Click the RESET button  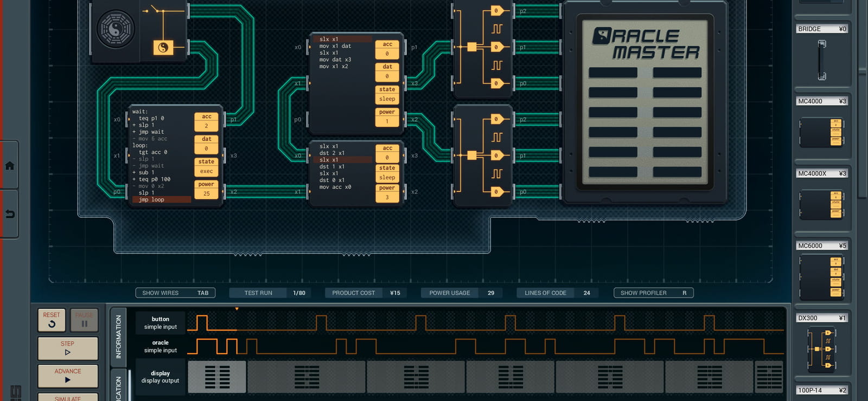tap(52, 320)
